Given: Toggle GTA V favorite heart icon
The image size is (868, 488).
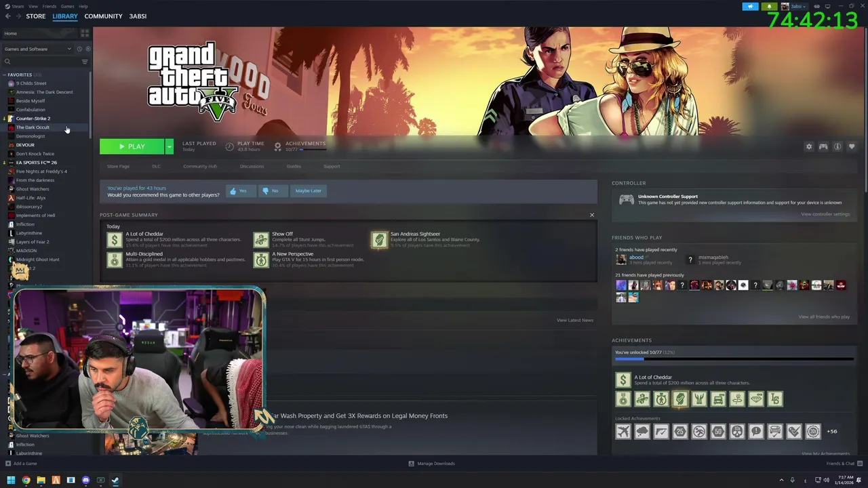Looking at the screenshot, I should [852, 146].
